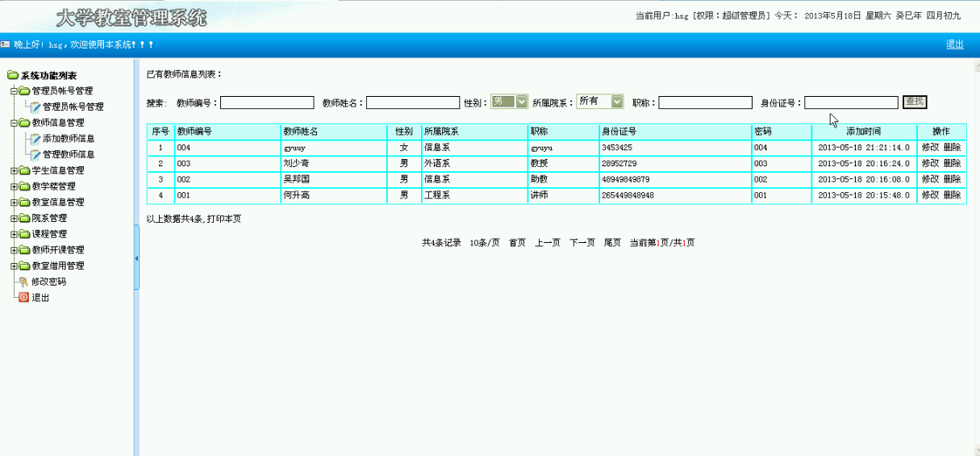The height and width of the screenshot is (456, 980).
Task: Click 删除 for teacher 吴邦国
Action: 952,179
